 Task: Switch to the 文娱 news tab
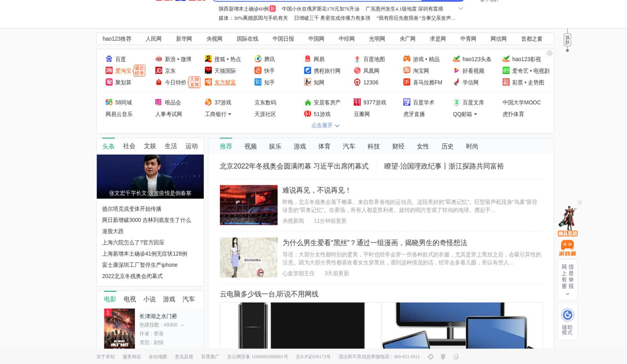pos(150,146)
